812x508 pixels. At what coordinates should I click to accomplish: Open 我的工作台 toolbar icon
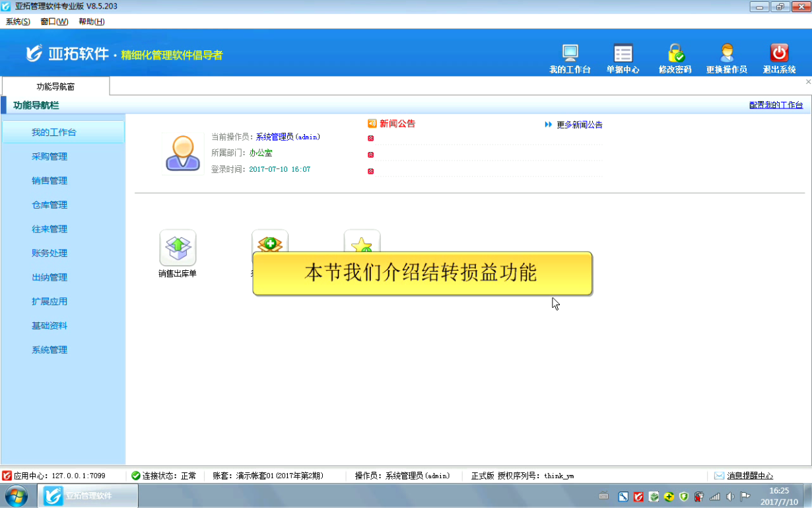pos(570,54)
